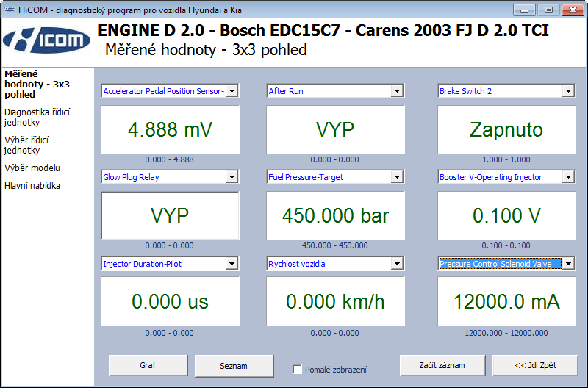
Task: Expand the After Run parameter dropdown
Action: coord(397,91)
